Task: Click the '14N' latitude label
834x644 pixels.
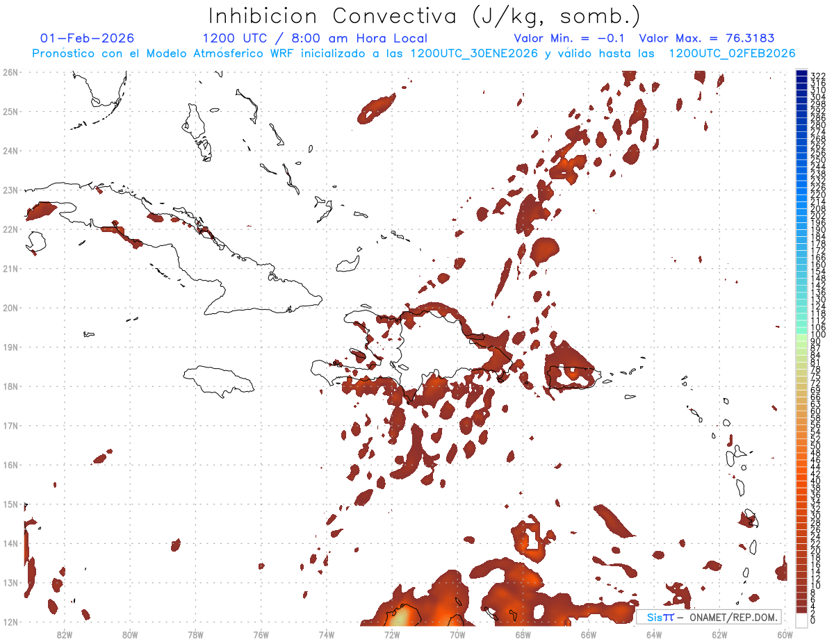Action: click(10, 543)
